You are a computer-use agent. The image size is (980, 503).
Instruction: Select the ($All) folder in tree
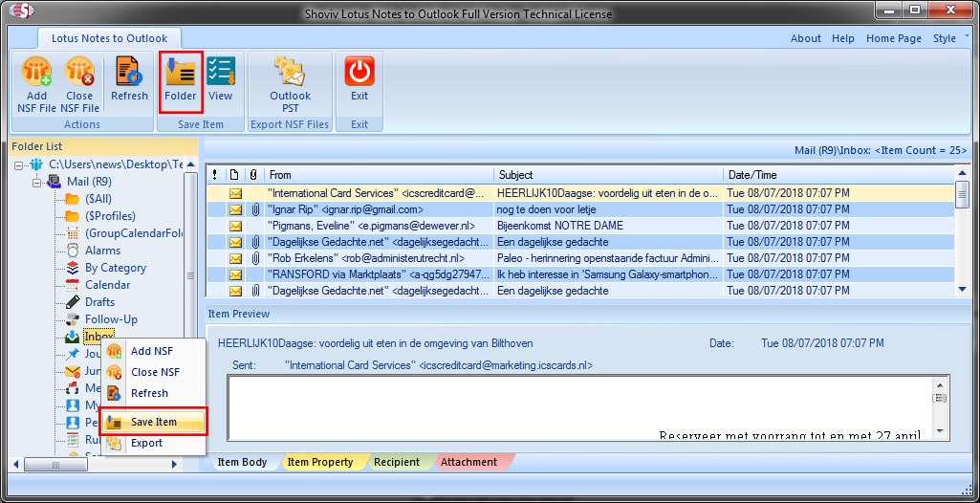coord(98,199)
